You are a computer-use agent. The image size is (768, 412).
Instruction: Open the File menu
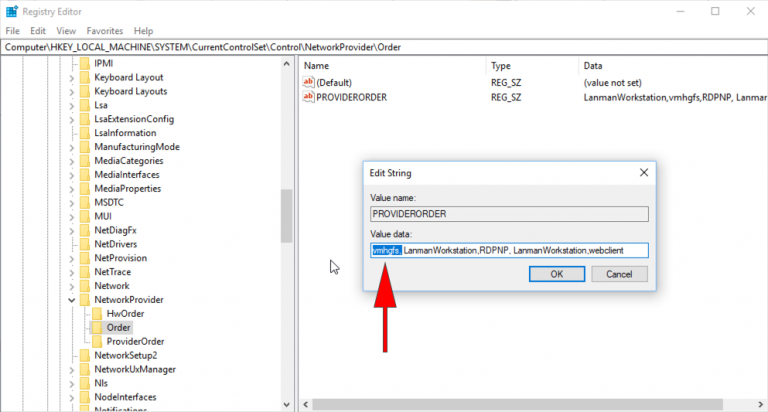click(x=12, y=31)
